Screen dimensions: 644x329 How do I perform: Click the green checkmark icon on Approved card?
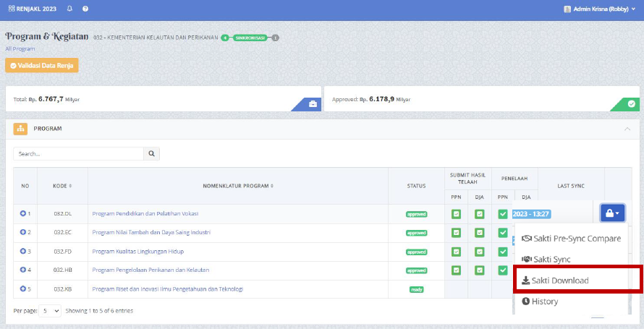(x=631, y=105)
